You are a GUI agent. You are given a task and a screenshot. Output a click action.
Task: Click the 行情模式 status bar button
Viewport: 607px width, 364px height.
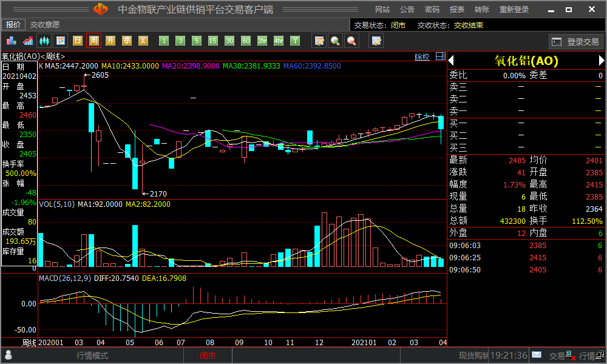click(92, 356)
